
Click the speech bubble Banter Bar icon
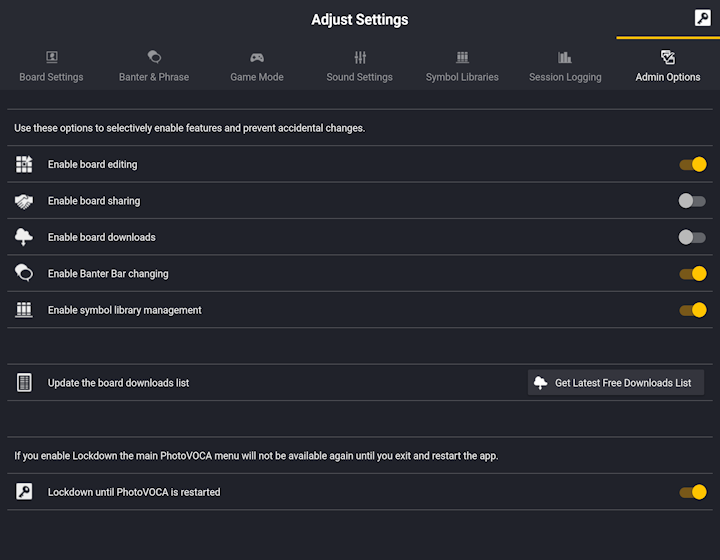(x=24, y=273)
